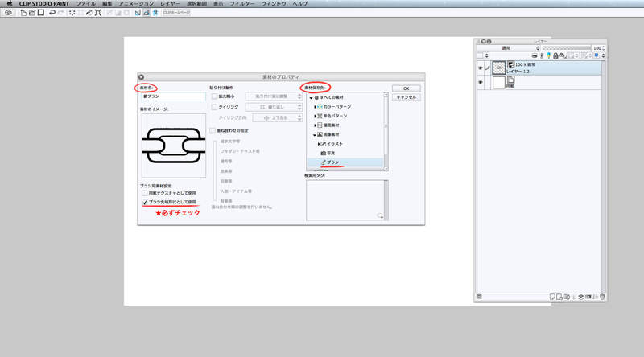
Task: Toggle ブラシ先端形状として使用 checkbox
Action: click(143, 203)
